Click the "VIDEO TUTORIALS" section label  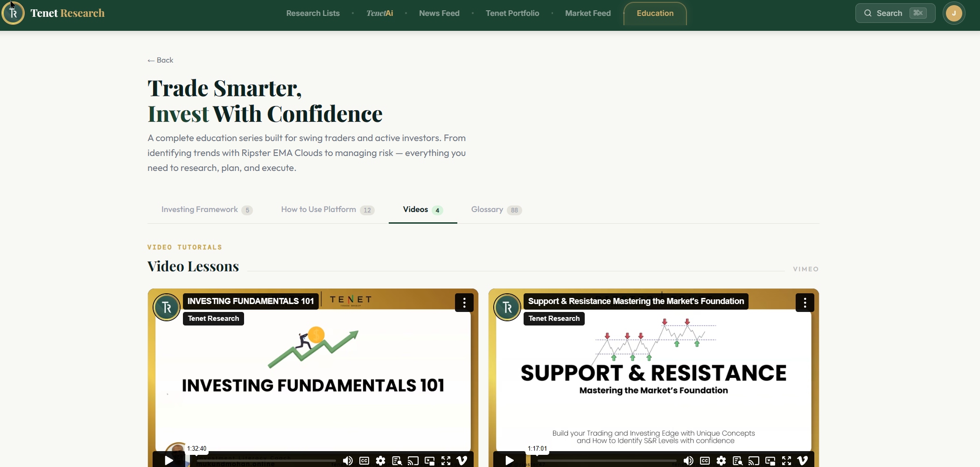pos(185,247)
